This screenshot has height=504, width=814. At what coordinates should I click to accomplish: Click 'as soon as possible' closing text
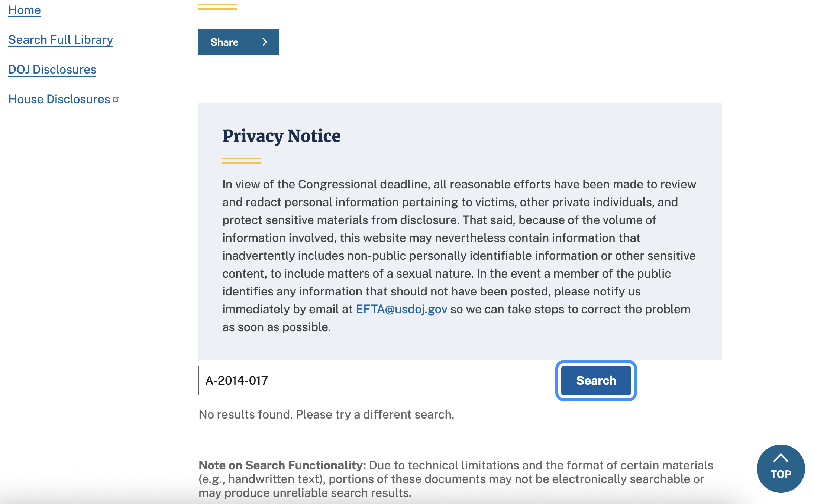(x=277, y=327)
